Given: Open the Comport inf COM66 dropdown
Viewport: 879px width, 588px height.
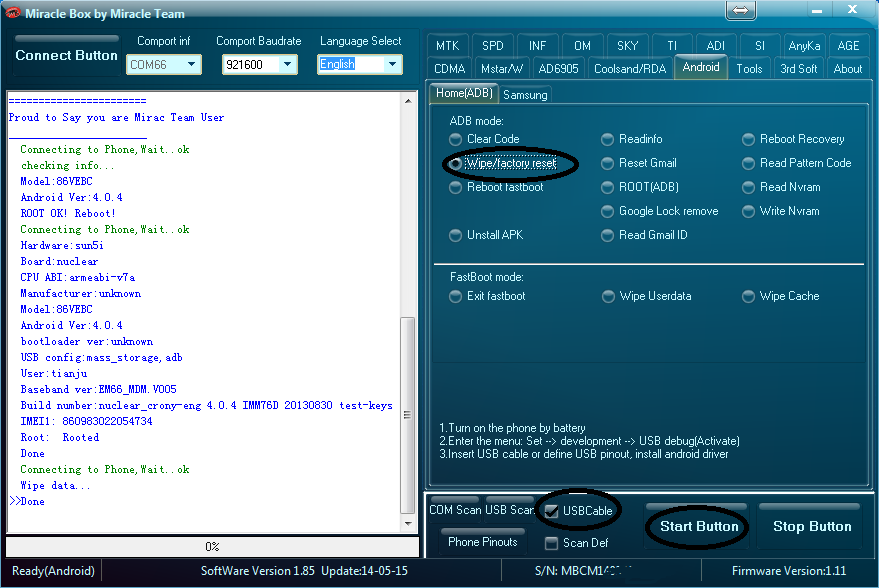Looking at the screenshot, I should click(x=164, y=64).
